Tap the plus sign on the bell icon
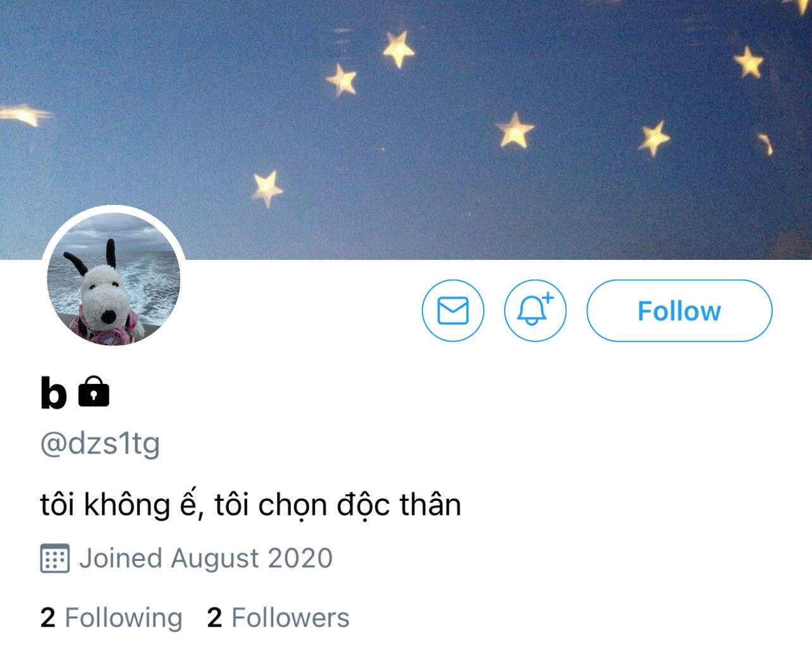The image size is (812, 657). tap(548, 297)
